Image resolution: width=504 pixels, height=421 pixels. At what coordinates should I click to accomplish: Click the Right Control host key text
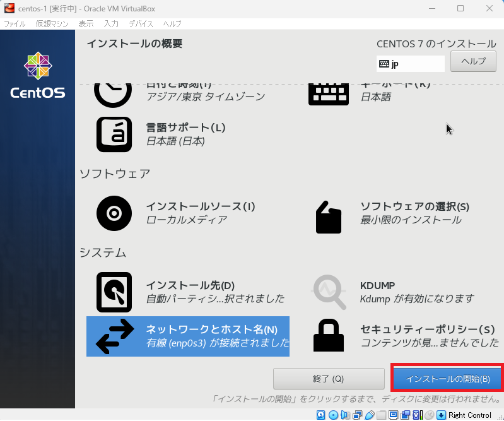[x=469, y=415]
